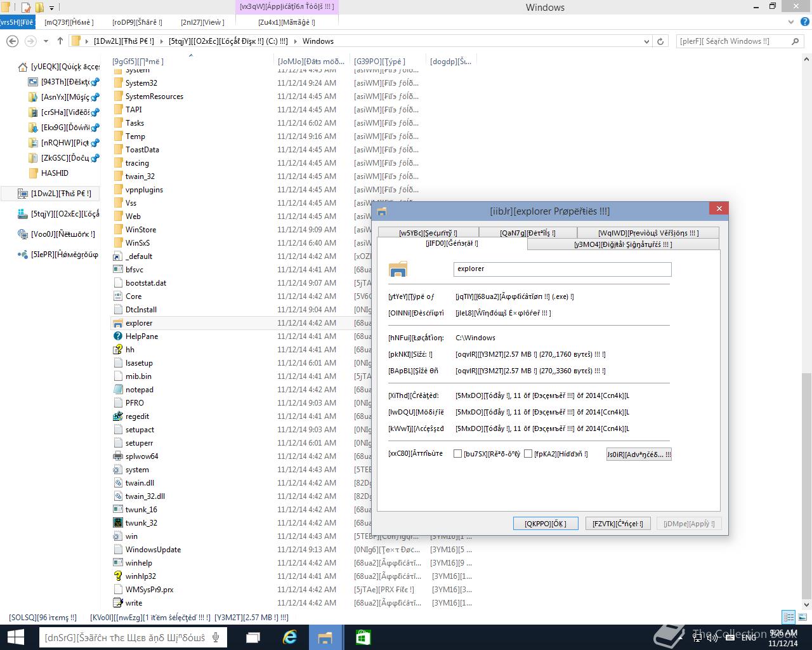This screenshot has height=650, width=812.
Task: Click the Local Disk (C:) breadcrumb segment
Action: coord(228,41)
